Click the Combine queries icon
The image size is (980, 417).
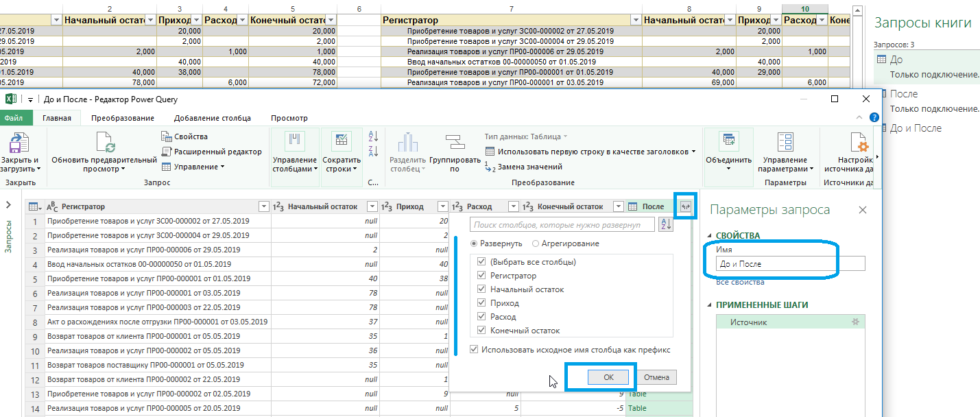(x=728, y=142)
